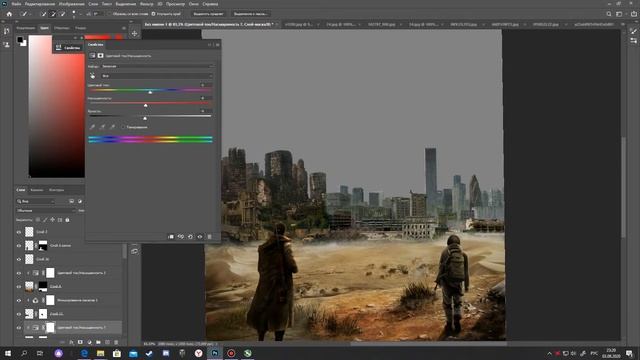The width and height of the screenshot is (640, 360).
Task: Click the targeted adjustment hand tool
Action: (x=93, y=76)
